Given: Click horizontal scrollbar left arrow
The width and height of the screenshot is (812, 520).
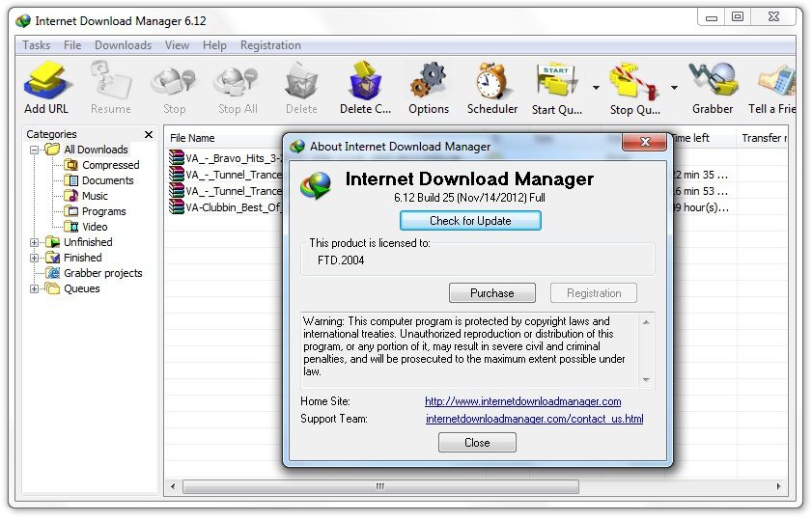Looking at the screenshot, I should [x=173, y=487].
